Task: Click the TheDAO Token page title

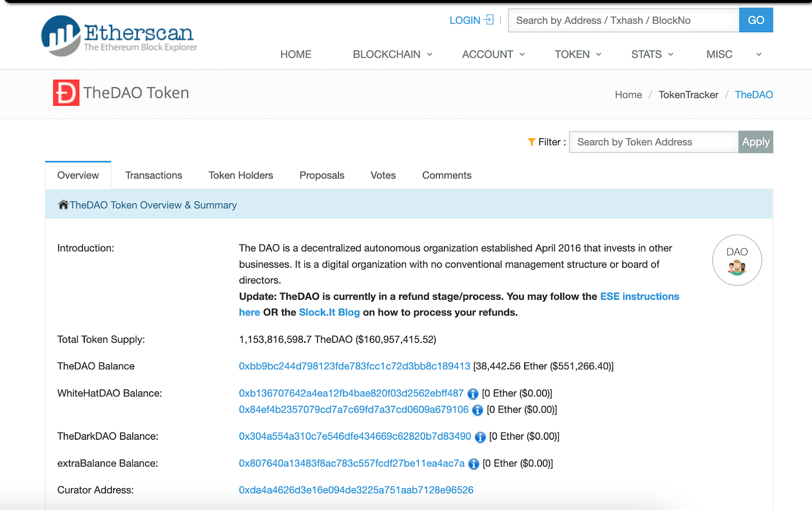Action: coord(136,93)
